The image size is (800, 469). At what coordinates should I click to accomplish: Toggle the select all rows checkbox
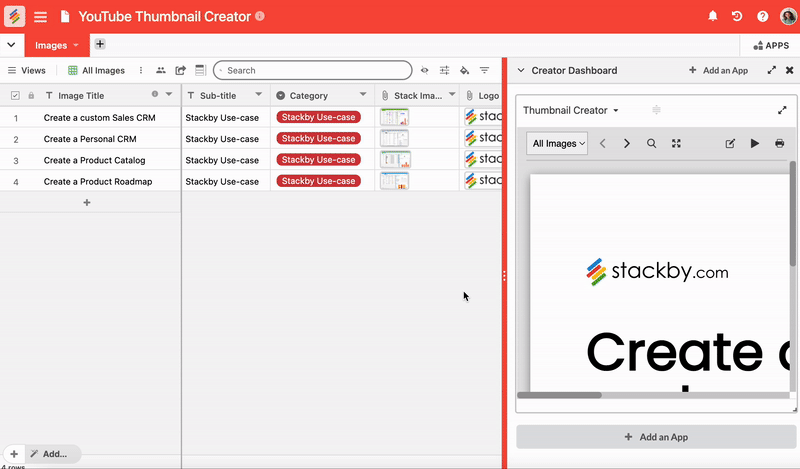pos(15,95)
